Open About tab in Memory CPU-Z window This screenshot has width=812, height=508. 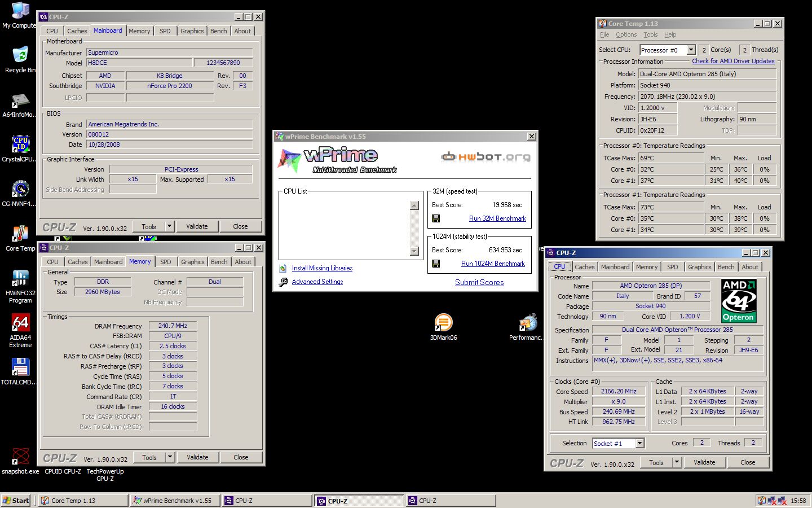[243, 262]
